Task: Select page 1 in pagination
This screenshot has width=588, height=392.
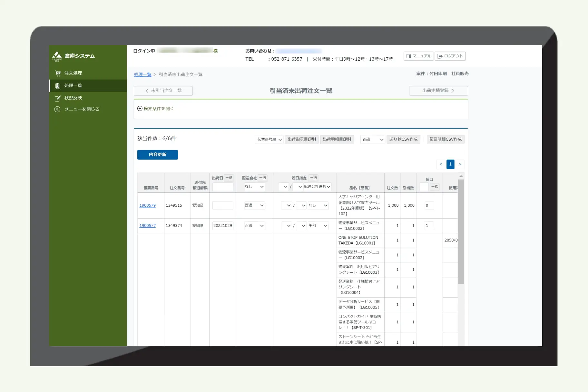Action: 450,164
